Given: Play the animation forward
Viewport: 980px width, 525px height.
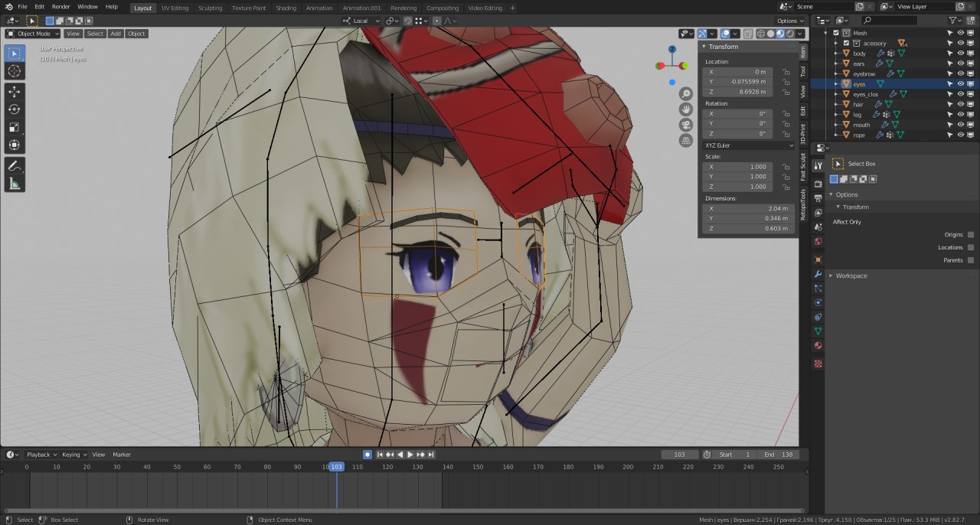Looking at the screenshot, I should point(410,455).
